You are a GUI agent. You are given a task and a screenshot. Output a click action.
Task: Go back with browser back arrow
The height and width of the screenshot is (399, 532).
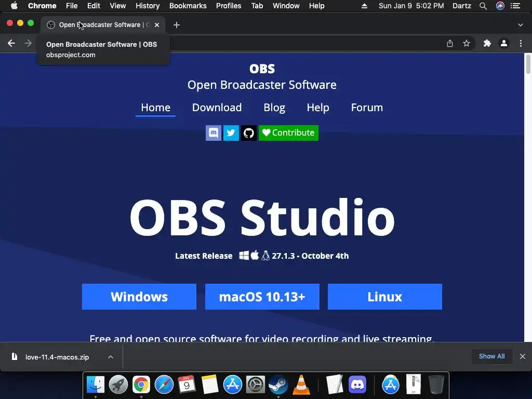pyautogui.click(x=11, y=43)
